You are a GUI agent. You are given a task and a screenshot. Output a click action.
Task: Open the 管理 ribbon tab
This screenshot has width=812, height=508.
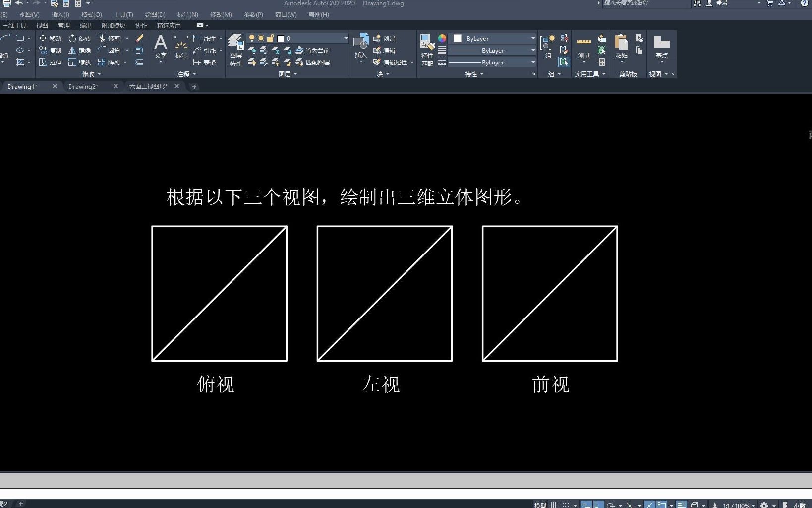(x=64, y=25)
